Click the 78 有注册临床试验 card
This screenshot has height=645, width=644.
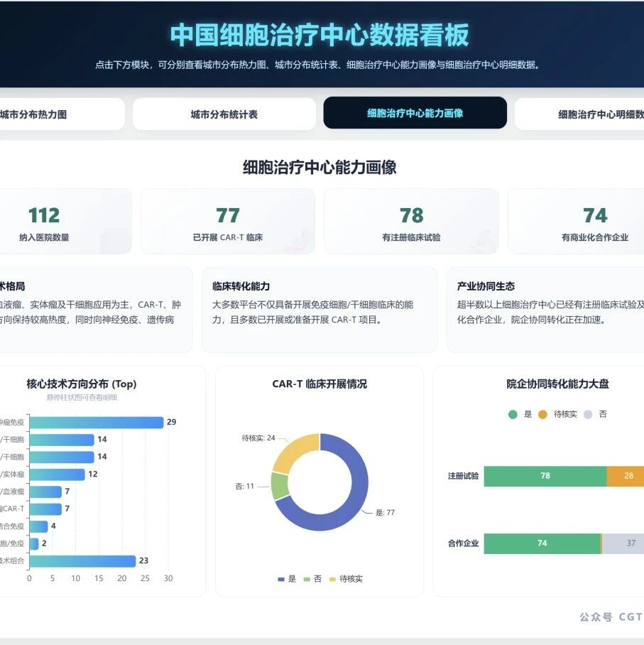(411, 222)
